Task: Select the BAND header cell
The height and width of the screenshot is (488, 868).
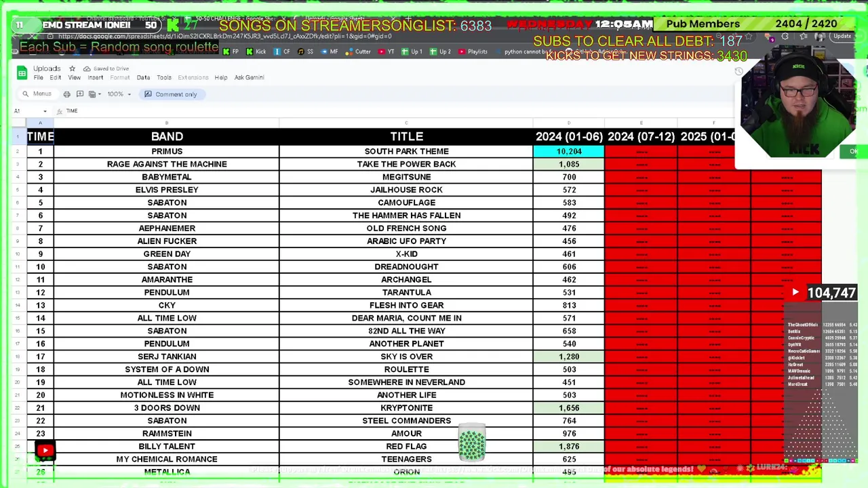Action: pyautogui.click(x=166, y=137)
